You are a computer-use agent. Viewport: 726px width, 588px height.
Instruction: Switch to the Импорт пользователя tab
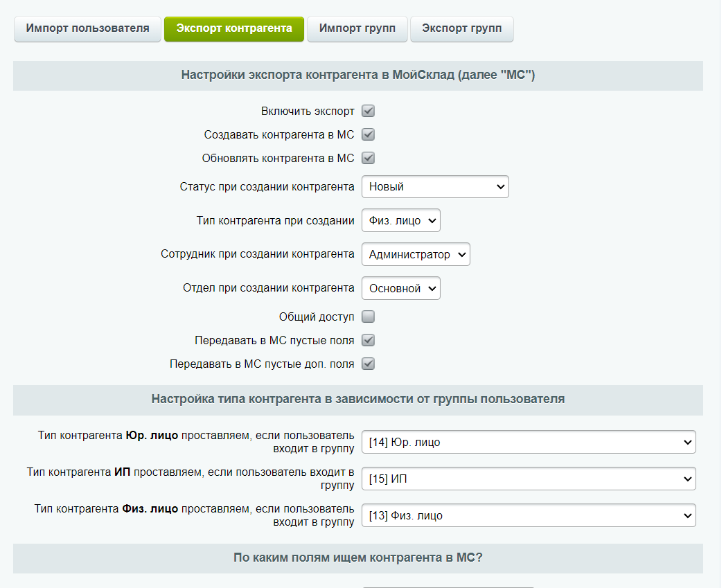(87, 28)
